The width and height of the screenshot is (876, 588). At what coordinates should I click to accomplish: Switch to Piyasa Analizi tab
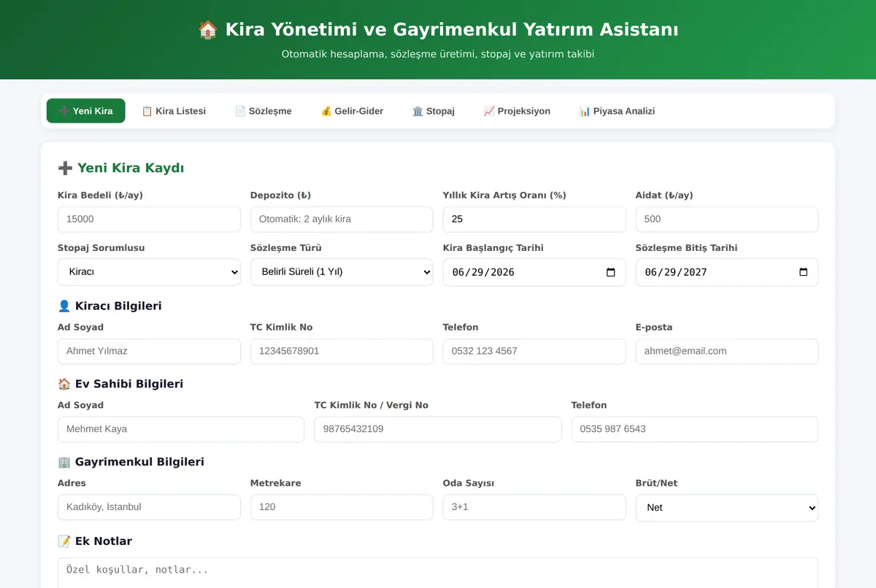(x=617, y=111)
